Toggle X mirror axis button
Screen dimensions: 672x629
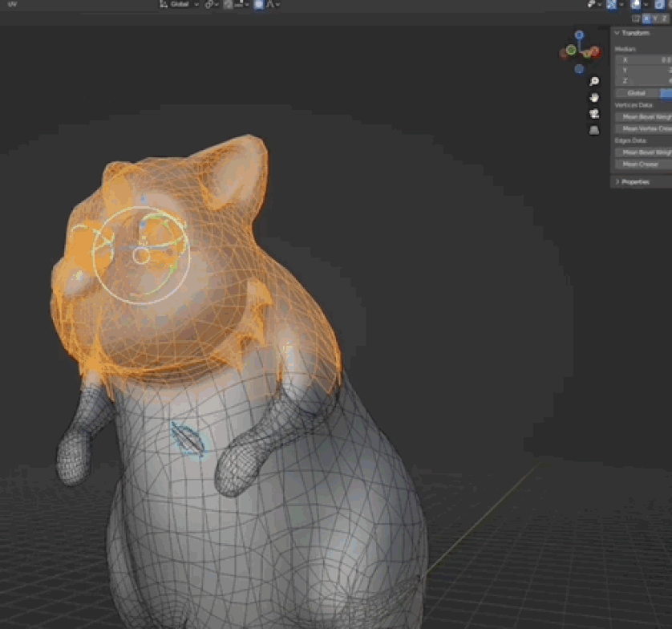646,18
